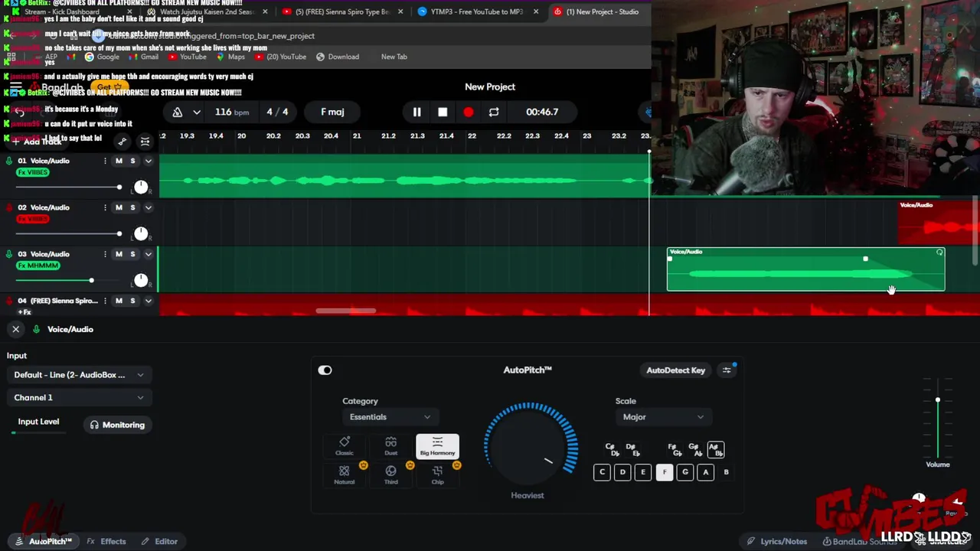Mute track 04 Sienna Spiro beat
Image resolution: width=980 pixels, height=551 pixels.
click(x=119, y=301)
